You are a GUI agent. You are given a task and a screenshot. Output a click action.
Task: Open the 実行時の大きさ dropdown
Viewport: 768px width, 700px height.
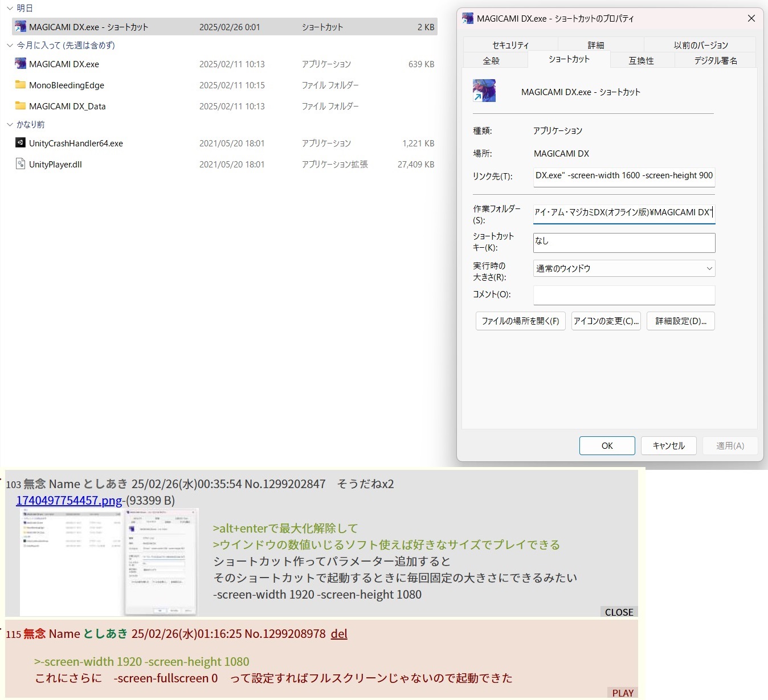click(x=624, y=268)
